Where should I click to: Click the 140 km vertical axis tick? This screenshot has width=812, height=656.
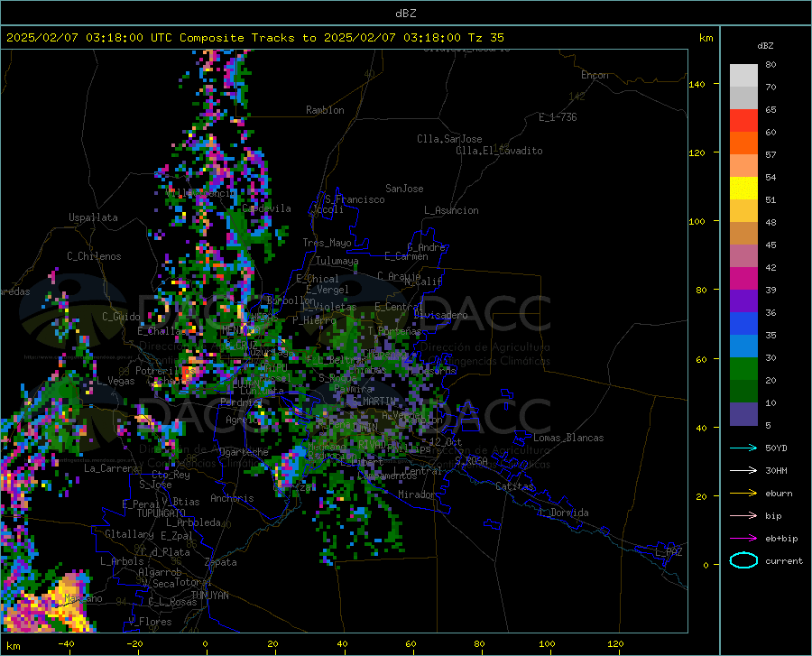click(697, 84)
